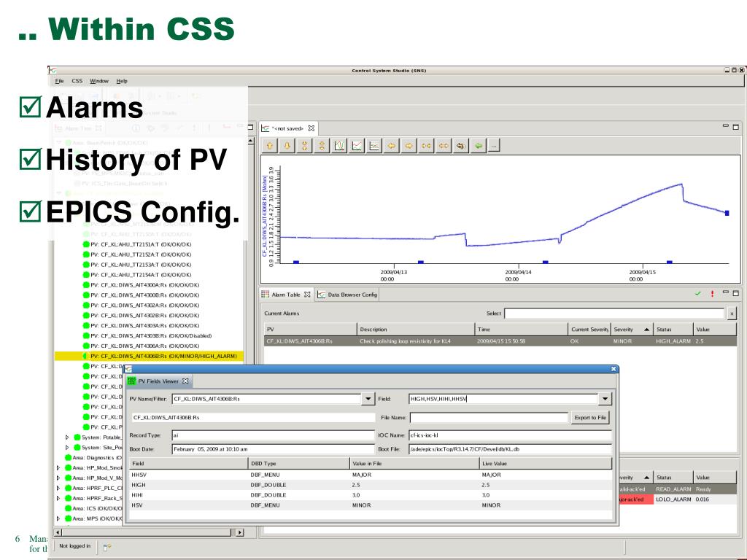This screenshot has height=560, width=747.
Task: Click the ellipsis button in plot toolbar
Action: click(x=494, y=146)
